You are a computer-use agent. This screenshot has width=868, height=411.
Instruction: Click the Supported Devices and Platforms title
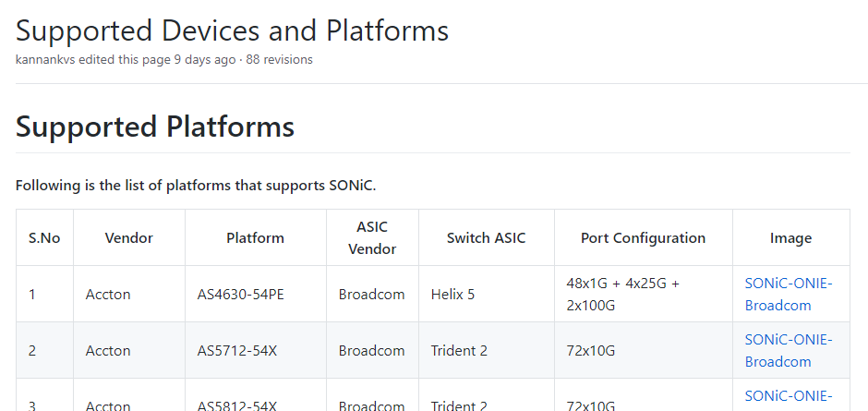coord(232,30)
